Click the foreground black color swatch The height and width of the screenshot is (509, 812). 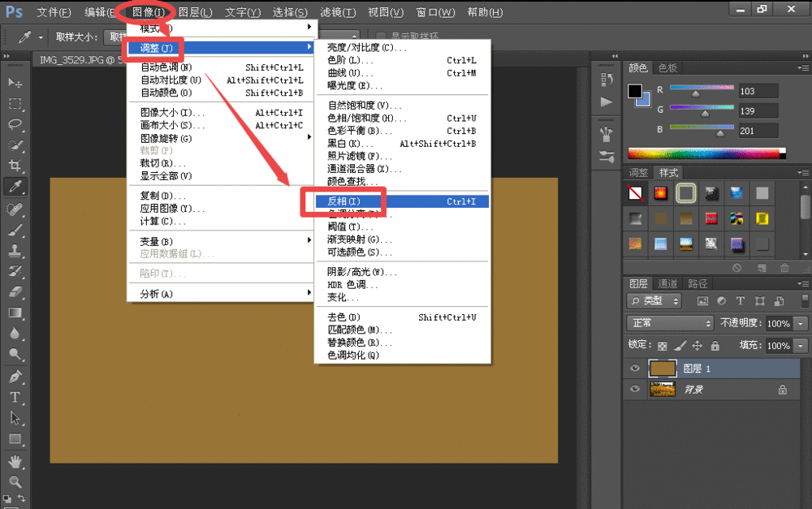[x=635, y=92]
